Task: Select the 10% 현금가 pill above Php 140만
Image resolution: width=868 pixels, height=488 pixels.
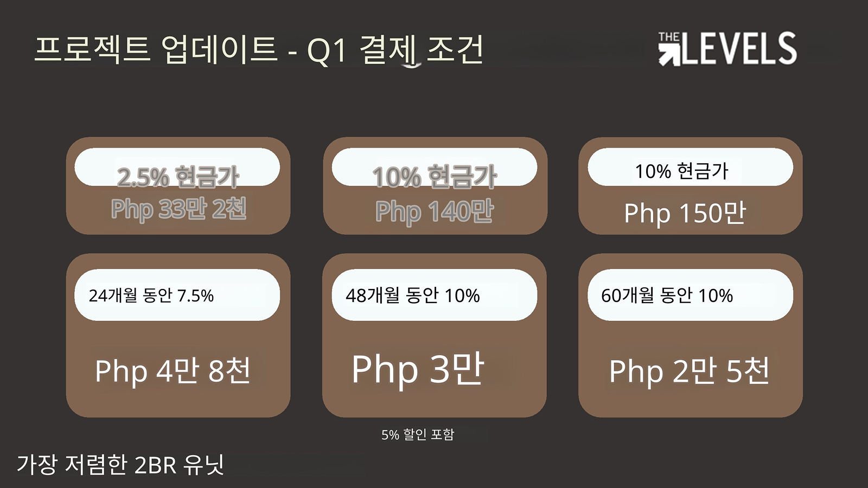Action: pyautogui.click(x=434, y=168)
